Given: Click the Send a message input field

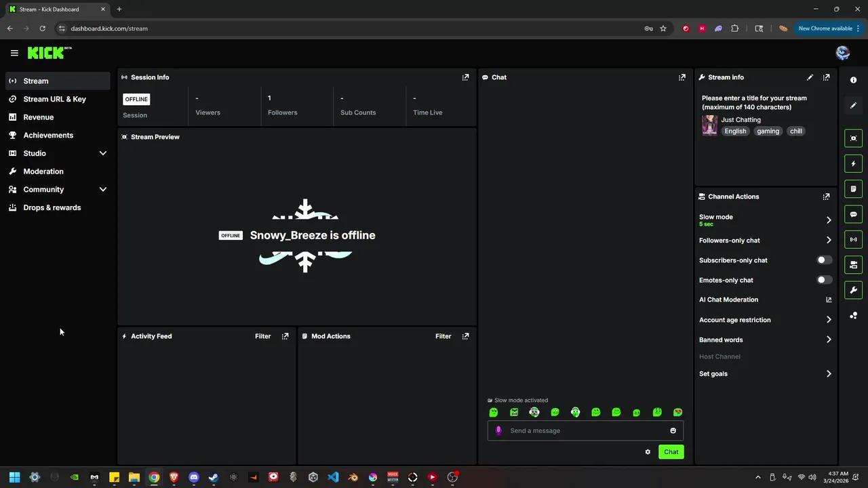Looking at the screenshot, I should [585, 430].
